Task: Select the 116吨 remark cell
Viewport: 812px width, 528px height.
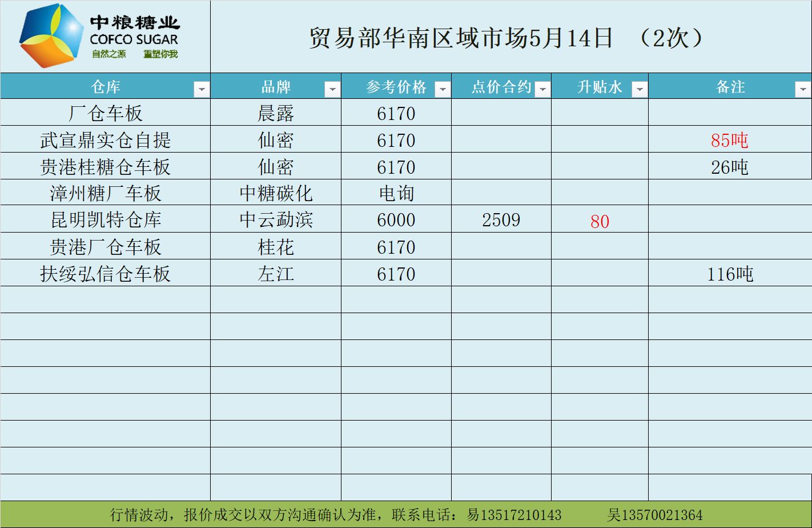Action: 729,274
